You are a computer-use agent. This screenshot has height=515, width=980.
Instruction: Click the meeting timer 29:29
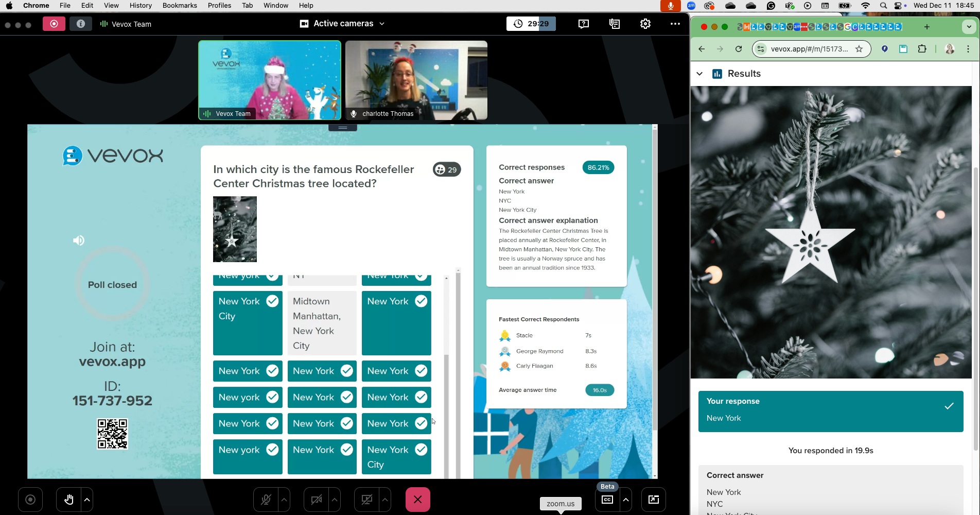(531, 24)
